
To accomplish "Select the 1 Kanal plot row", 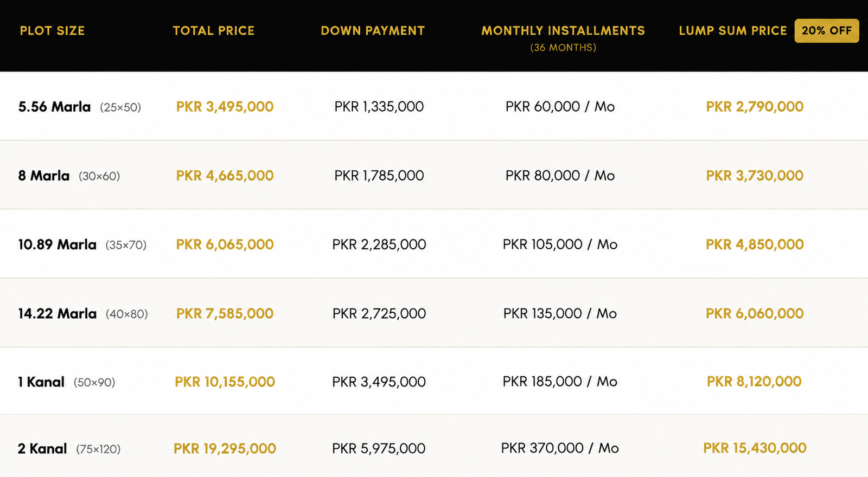I will (x=434, y=381).
